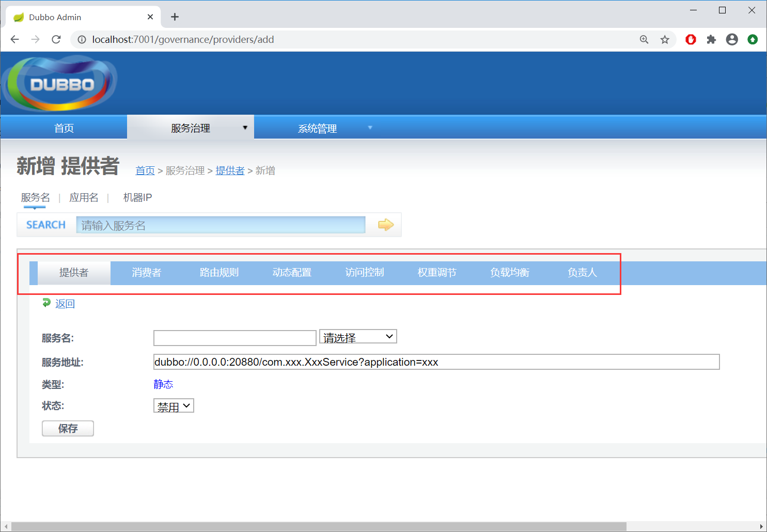Switch to the 动态配置 tab
This screenshot has width=767, height=532.
coord(292,273)
